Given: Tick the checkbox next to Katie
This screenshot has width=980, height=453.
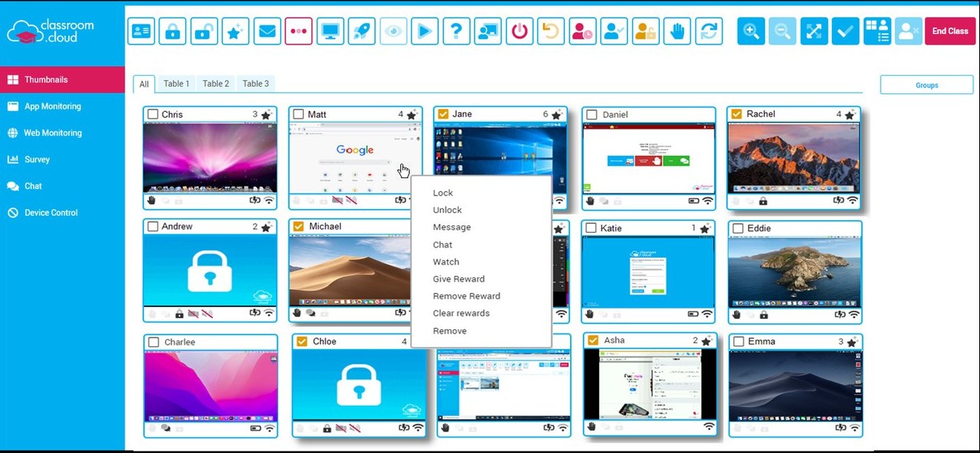Looking at the screenshot, I should (591, 228).
